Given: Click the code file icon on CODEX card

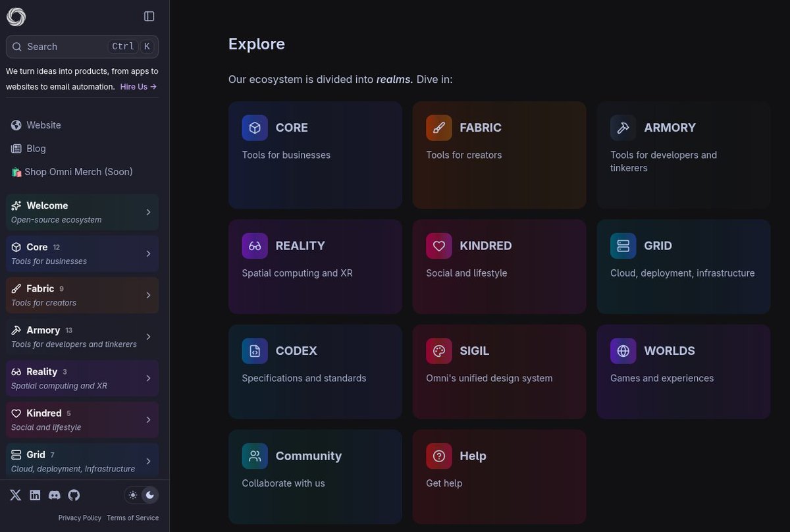Looking at the screenshot, I should point(255,351).
